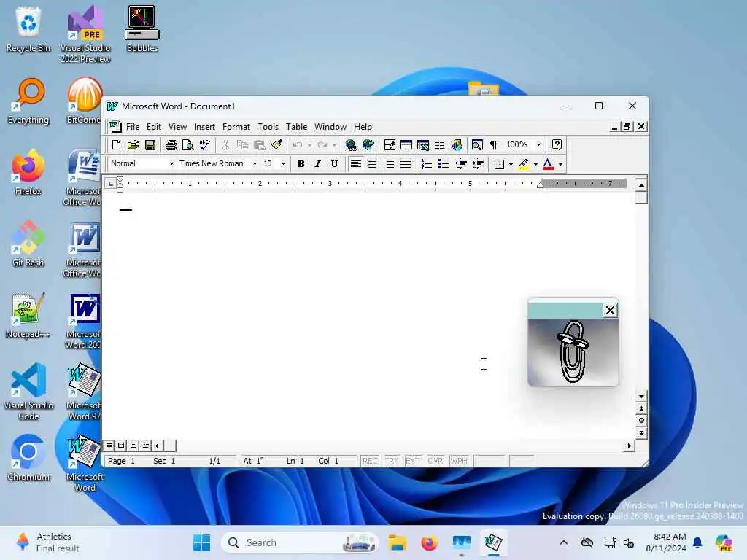Open a file with the folder icon

tap(133, 145)
